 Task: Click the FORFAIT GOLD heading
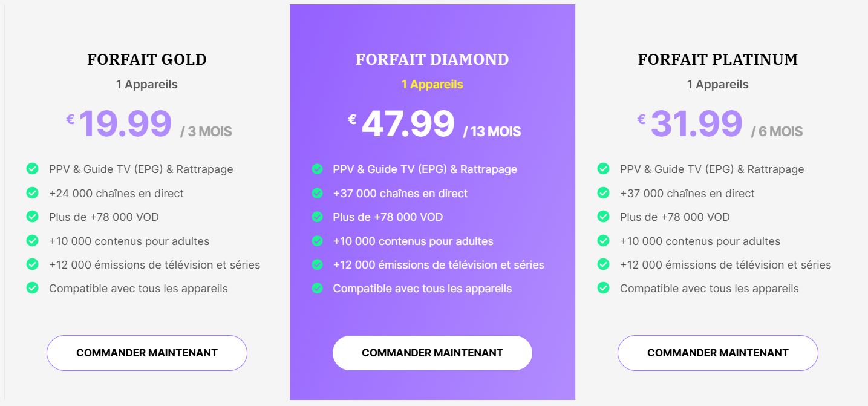tap(147, 59)
